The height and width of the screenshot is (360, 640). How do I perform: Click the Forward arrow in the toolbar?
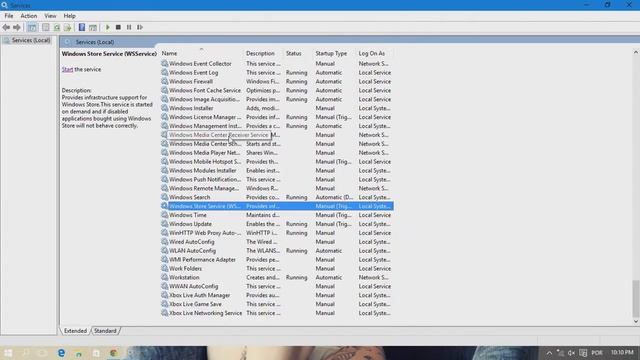pos(17,27)
